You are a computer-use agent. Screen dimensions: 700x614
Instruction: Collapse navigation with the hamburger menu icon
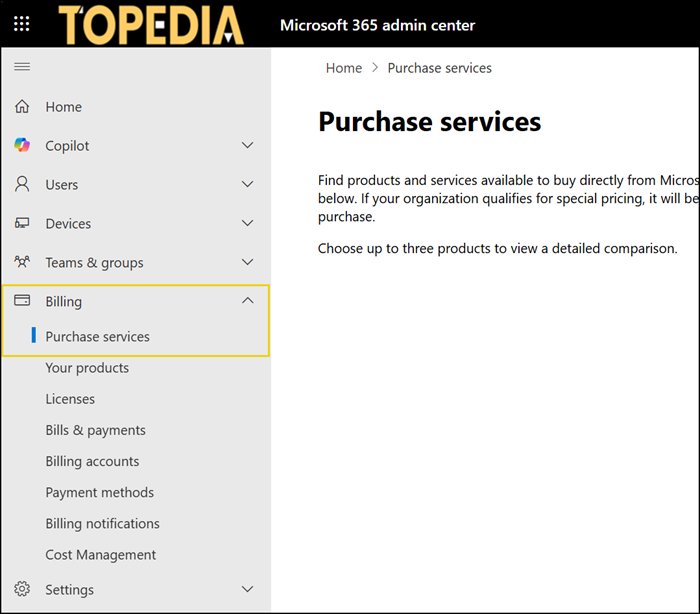(x=22, y=67)
